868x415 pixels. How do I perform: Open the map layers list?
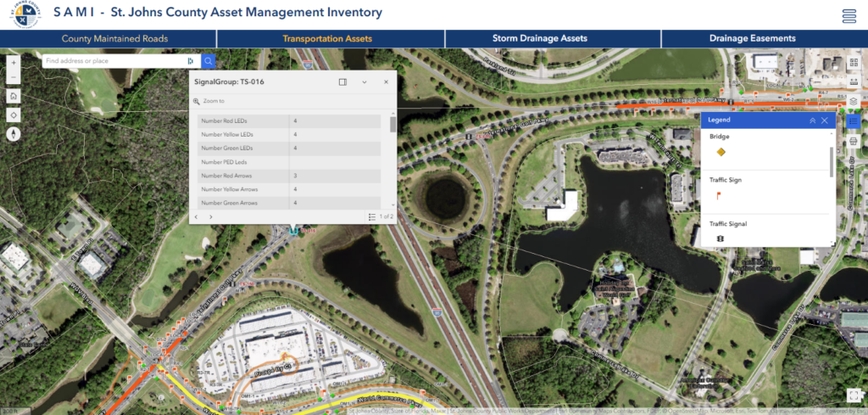point(853,101)
